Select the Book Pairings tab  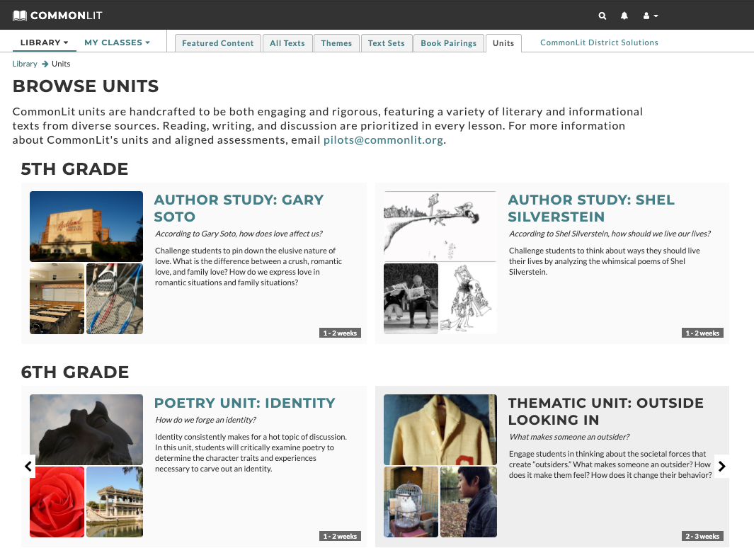click(449, 42)
